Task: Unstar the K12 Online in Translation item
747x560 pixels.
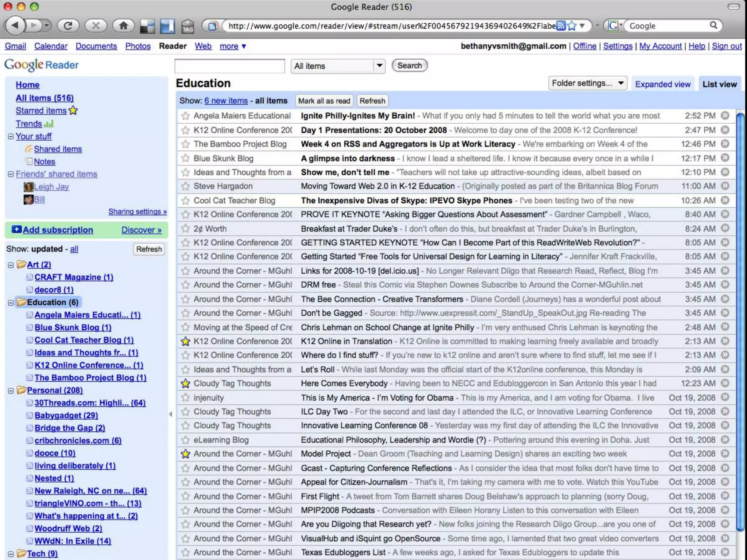Action: [186, 342]
